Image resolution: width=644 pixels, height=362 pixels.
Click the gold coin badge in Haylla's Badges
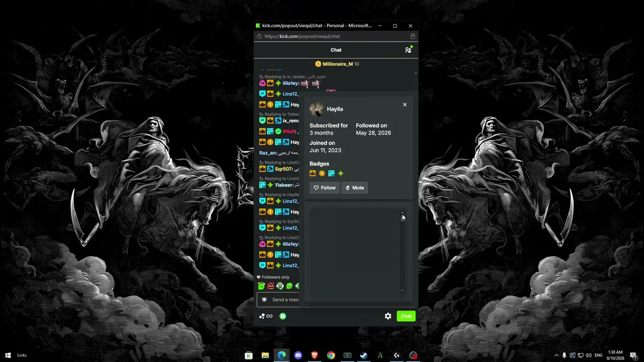click(x=322, y=173)
